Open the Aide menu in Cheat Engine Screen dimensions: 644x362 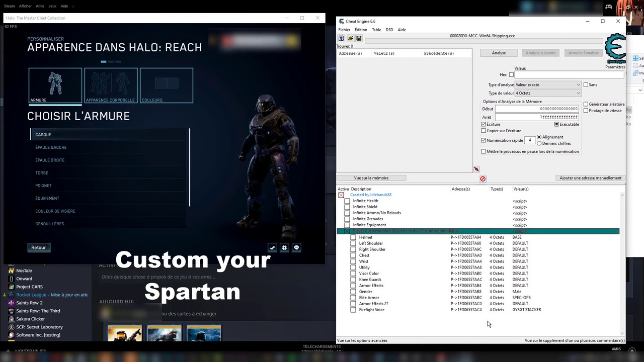point(402,30)
